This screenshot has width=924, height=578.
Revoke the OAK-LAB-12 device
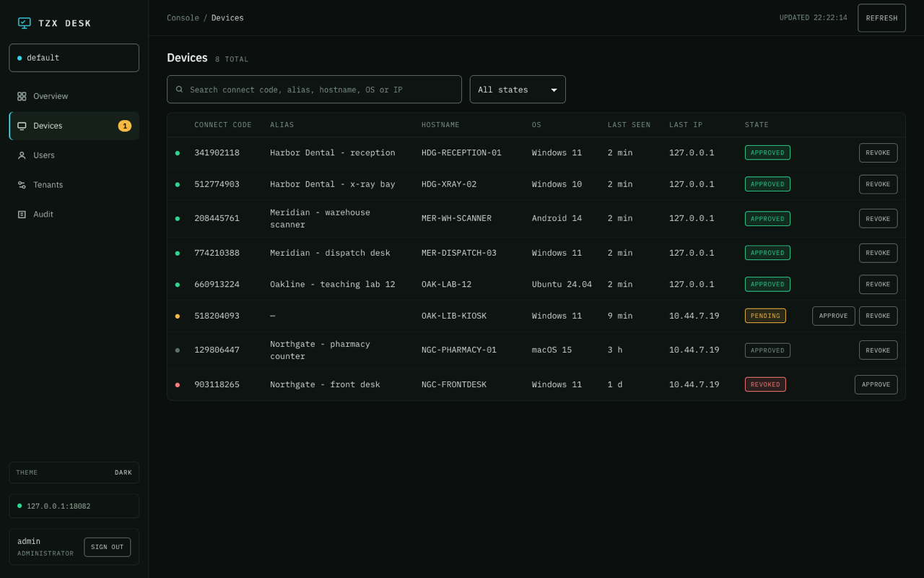coord(878,285)
